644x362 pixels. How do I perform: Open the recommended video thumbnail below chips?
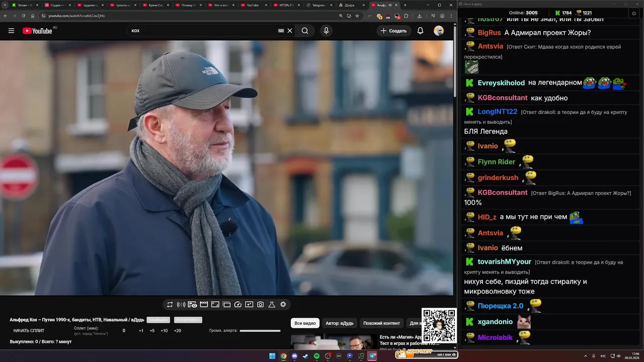pyautogui.click(x=334, y=342)
